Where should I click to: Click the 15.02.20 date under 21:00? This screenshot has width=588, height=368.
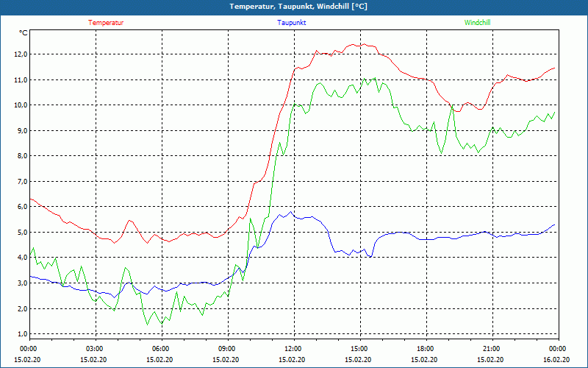click(x=490, y=359)
